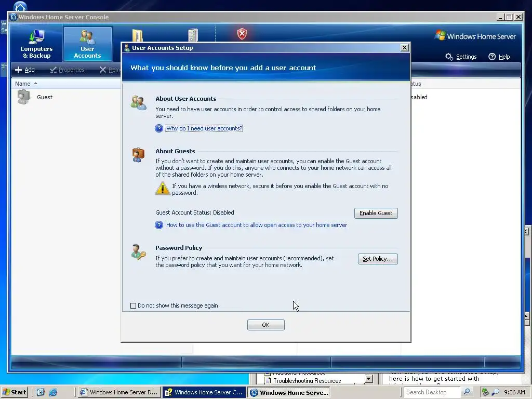Click the Remove toolbar button
Image resolution: width=532 pixels, height=399 pixels.
coord(110,70)
